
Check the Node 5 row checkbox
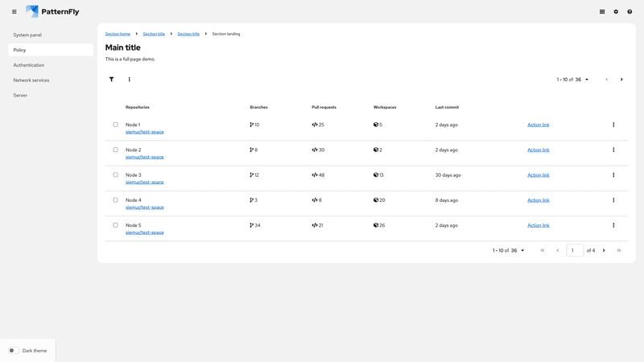pyautogui.click(x=115, y=225)
